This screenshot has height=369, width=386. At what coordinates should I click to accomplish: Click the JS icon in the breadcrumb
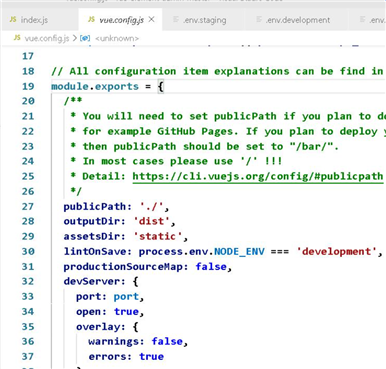pos(17,38)
